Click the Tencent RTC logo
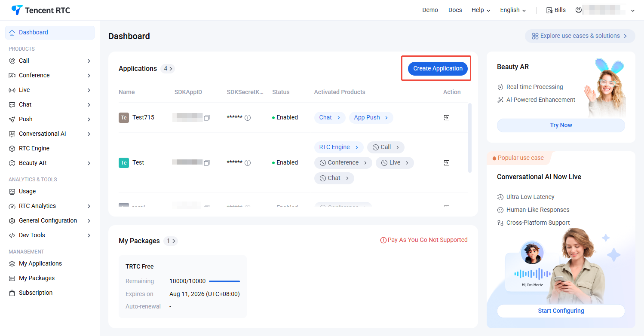The image size is (644, 336). pyautogui.click(x=40, y=10)
